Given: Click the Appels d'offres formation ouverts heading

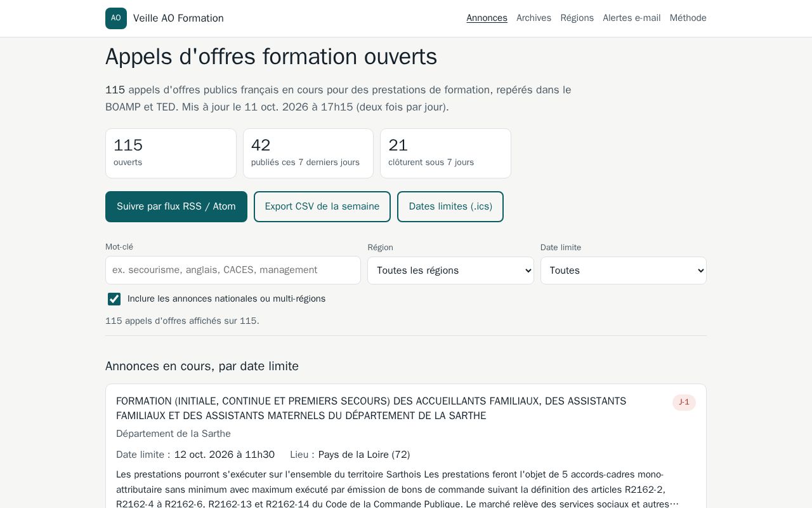Looking at the screenshot, I should coord(272,57).
